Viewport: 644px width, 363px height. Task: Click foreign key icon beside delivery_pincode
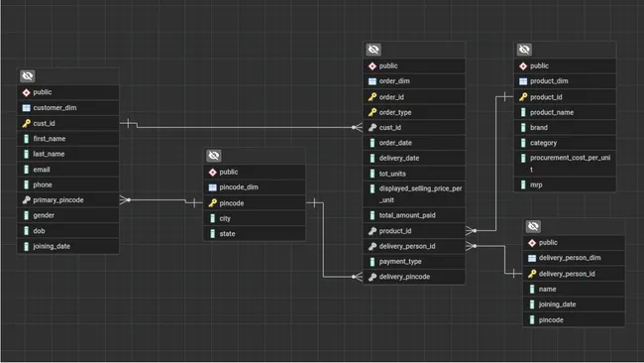pos(373,277)
